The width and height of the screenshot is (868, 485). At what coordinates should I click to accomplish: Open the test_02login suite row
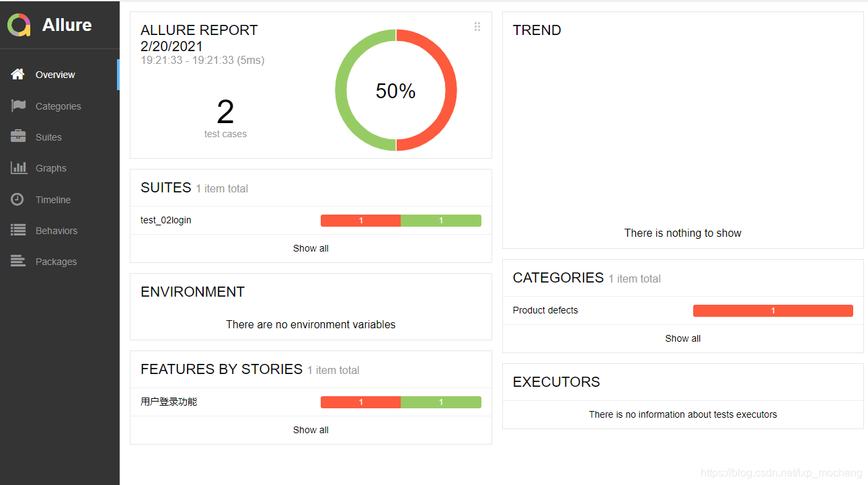coord(311,220)
